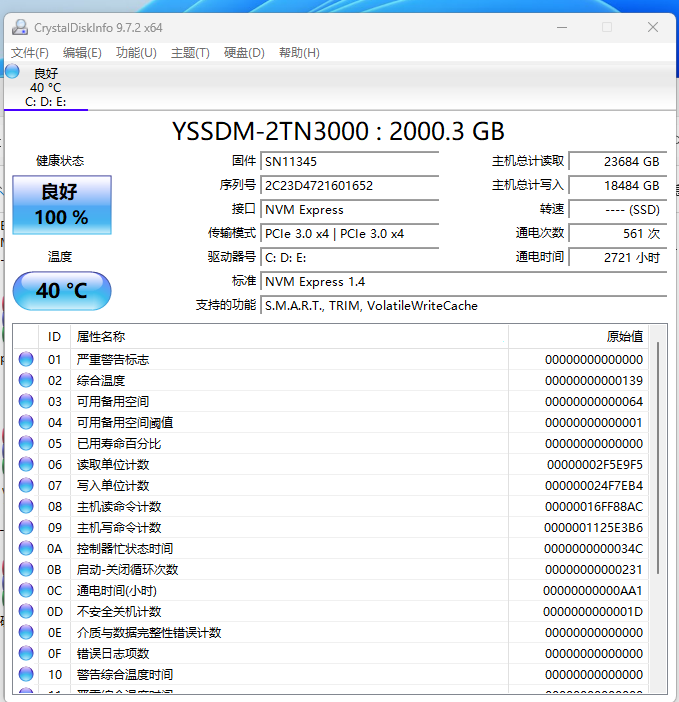Click the rotation rate value ---- (SSD)
The image size is (679, 702).
tap(618, 210)
